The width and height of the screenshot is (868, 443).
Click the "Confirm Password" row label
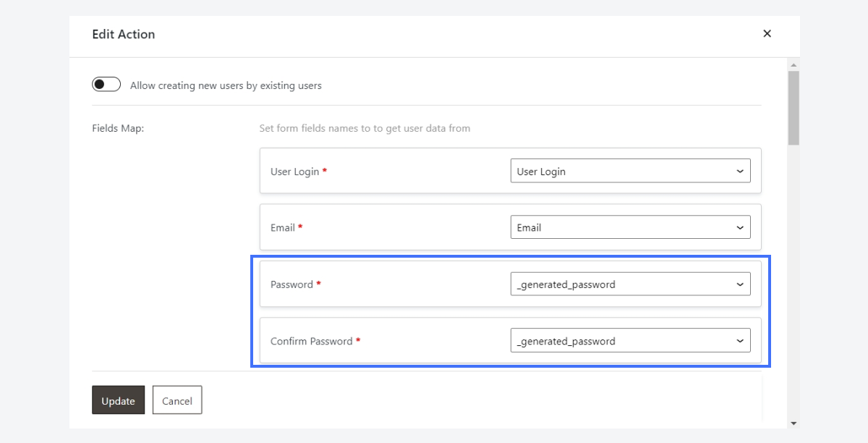pyautogui.click(x=311, y=341)
